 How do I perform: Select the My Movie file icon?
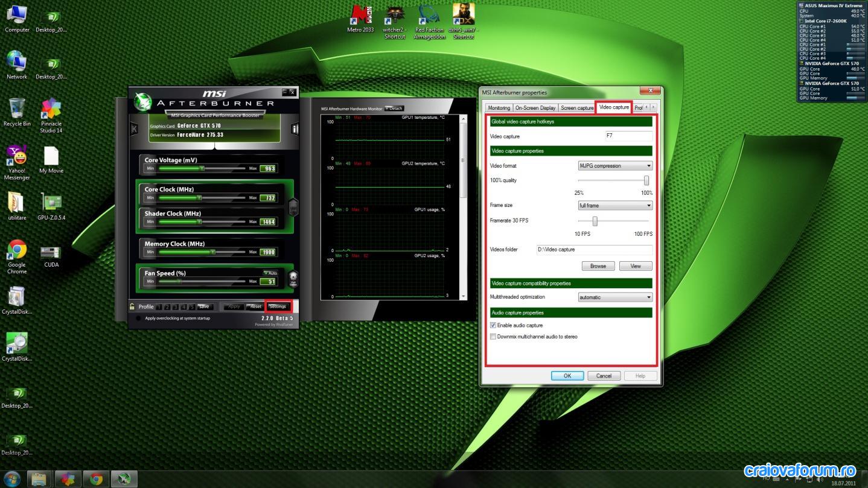tap(51, 159)
